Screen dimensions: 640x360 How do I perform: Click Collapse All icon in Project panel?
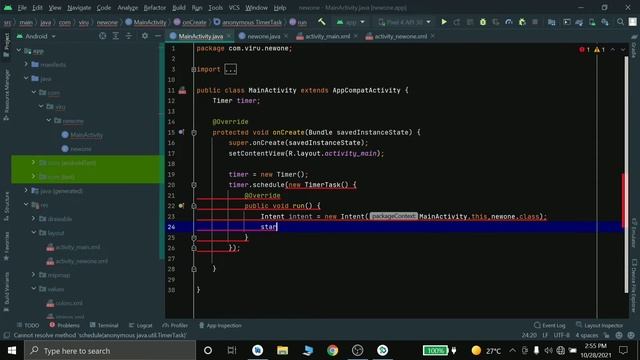tap(129, 36)
